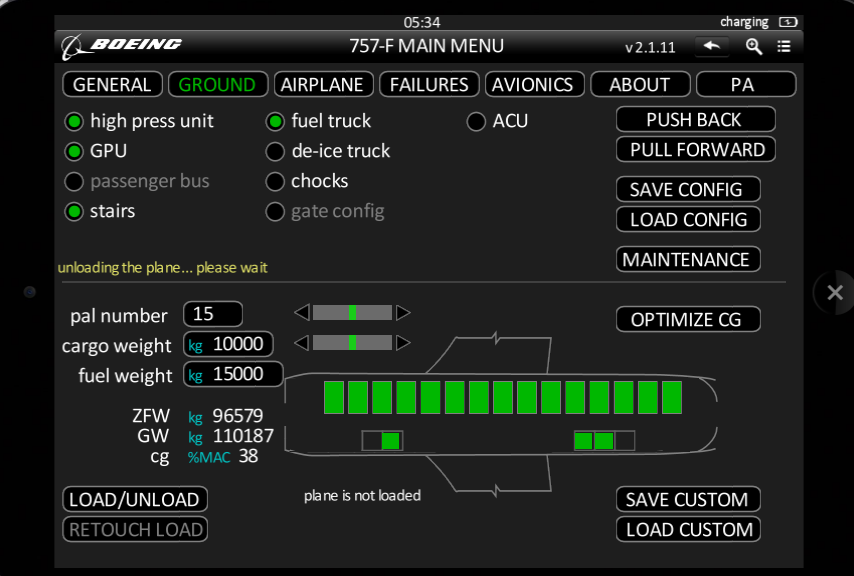Click the pal number slider bar
The width and height of the screenshot is (854, 576).
click(x=352, y=312)
